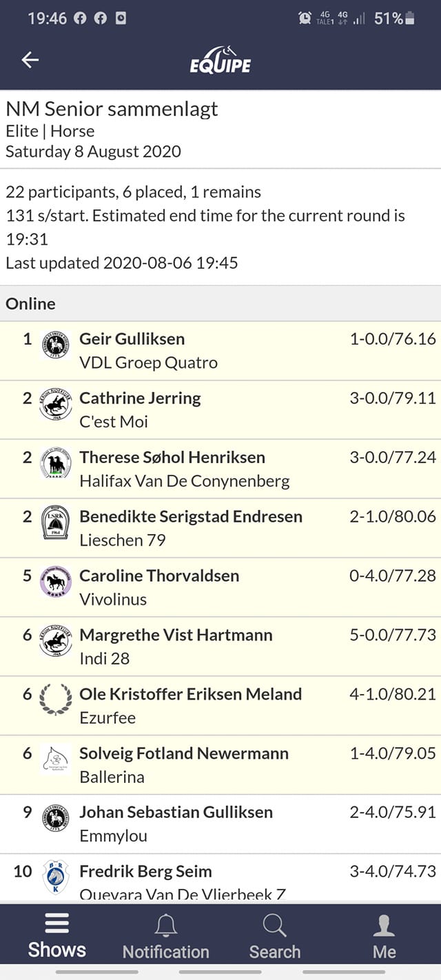Screen dimensions: 441x980
Task: Tap result 1-0.0/76.16 for Geir Gulliksen
Action: pyautogui.click(x=393, y=338)
